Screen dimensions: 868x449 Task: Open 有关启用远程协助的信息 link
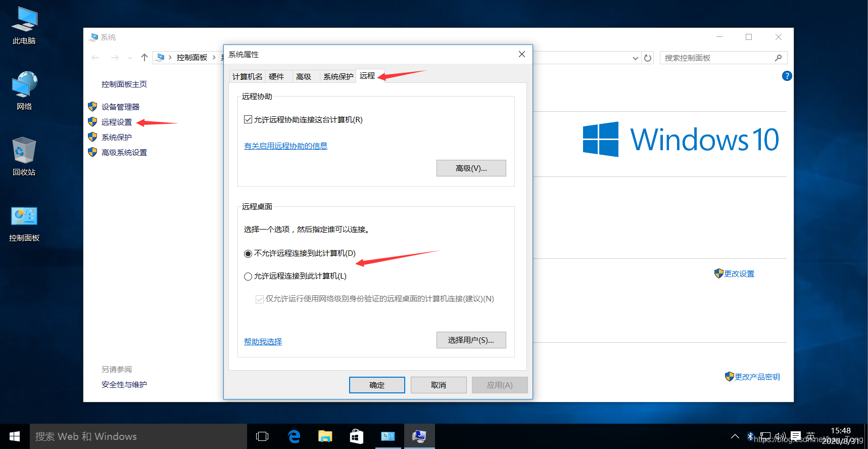[x=285, y=146]
